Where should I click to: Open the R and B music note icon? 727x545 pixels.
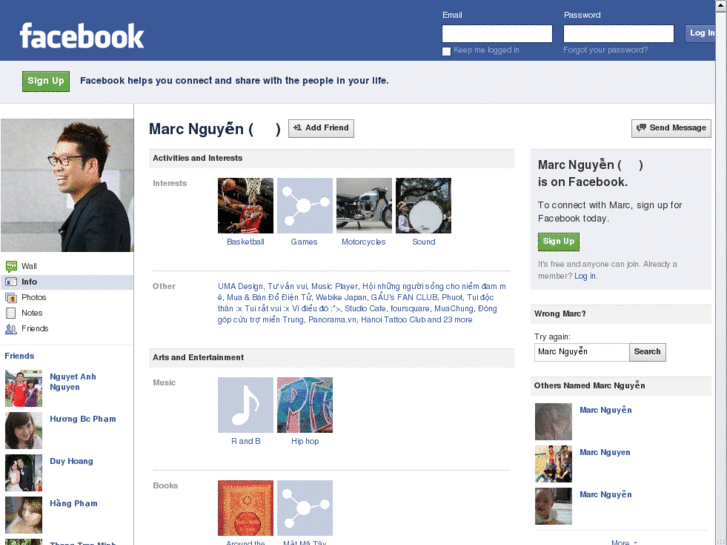click(x=245, y=405)
